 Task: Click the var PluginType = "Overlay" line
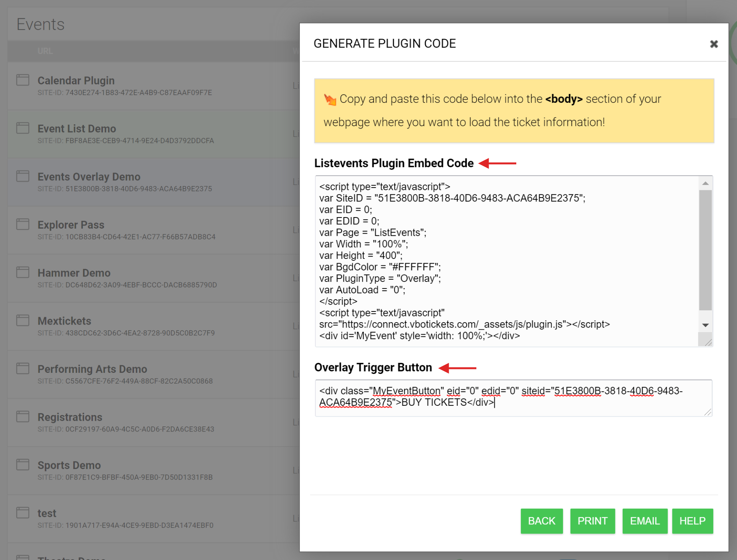click(380, 278)
